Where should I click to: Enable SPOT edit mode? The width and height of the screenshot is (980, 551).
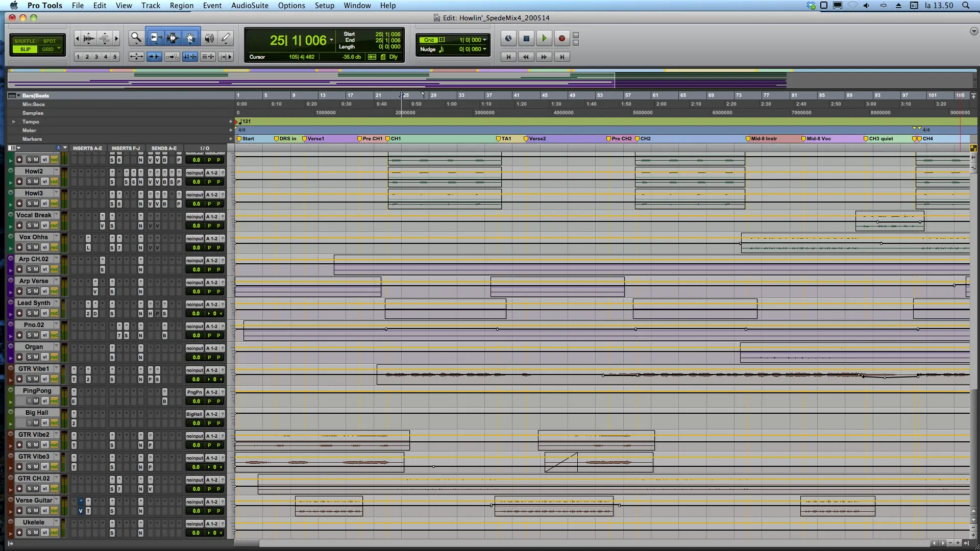click(50, 41)
